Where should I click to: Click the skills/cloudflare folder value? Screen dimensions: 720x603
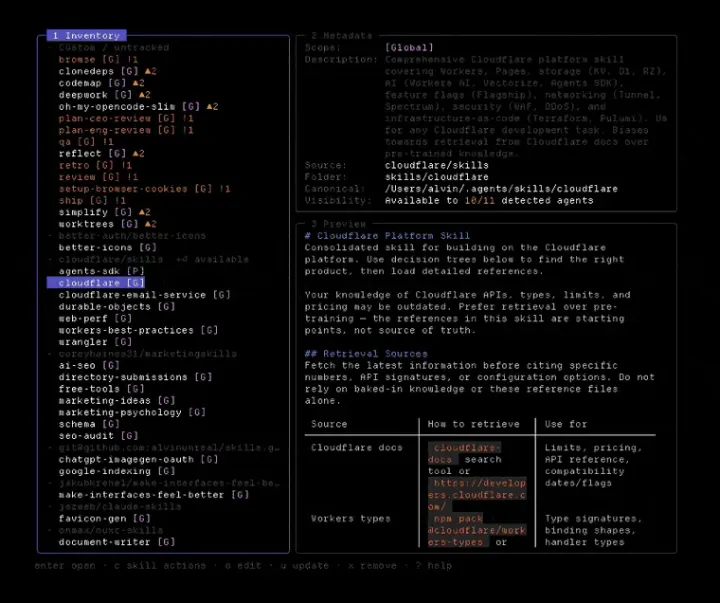[x=437, y=177]
